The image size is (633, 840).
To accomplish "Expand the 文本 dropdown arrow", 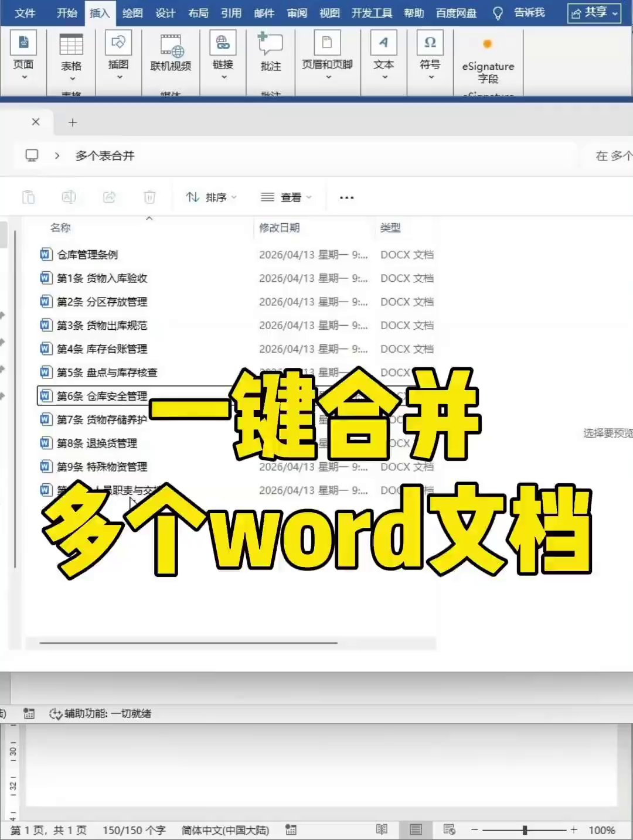I will click(384, 77).
